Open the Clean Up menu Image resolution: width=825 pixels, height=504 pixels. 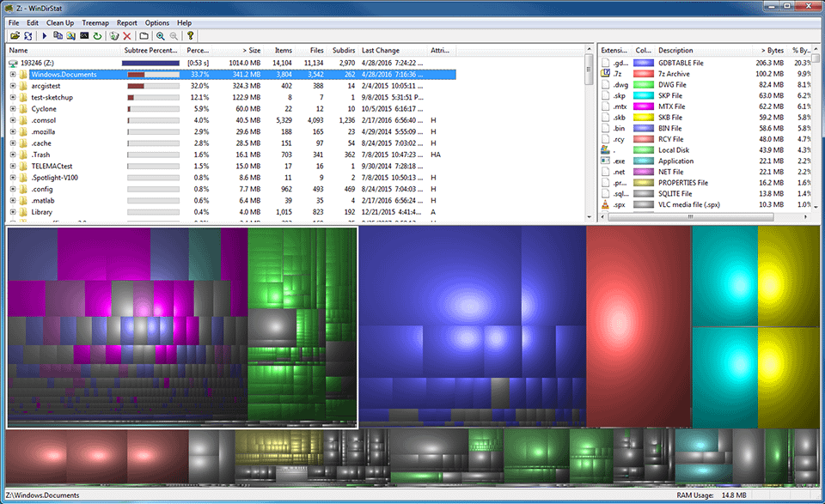[60, 22]
